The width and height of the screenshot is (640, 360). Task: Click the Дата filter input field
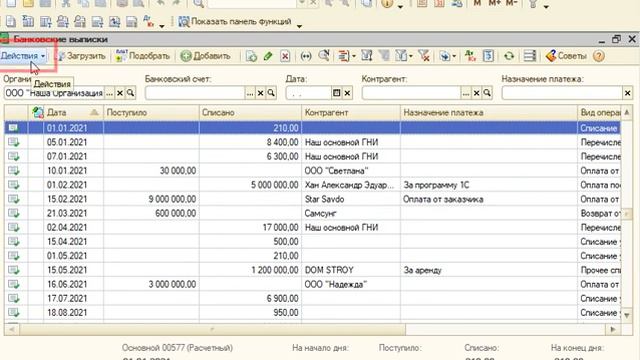click(x=308, y=93)
